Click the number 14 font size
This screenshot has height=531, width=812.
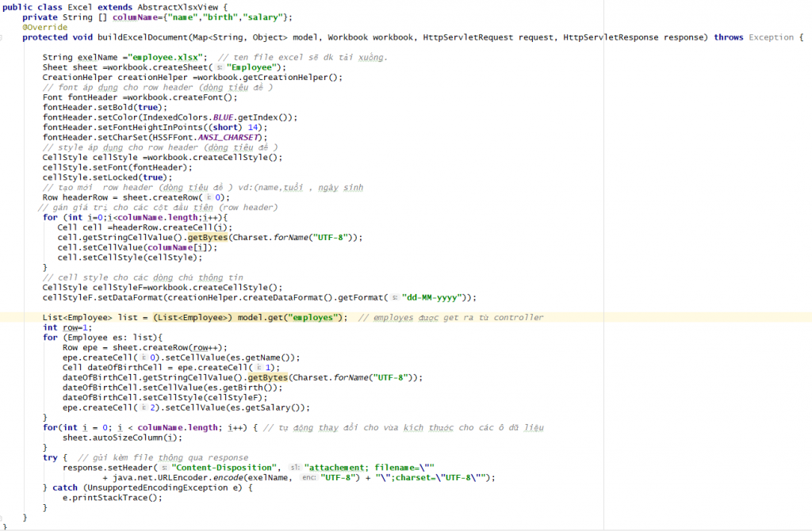[x=253, y=128]
